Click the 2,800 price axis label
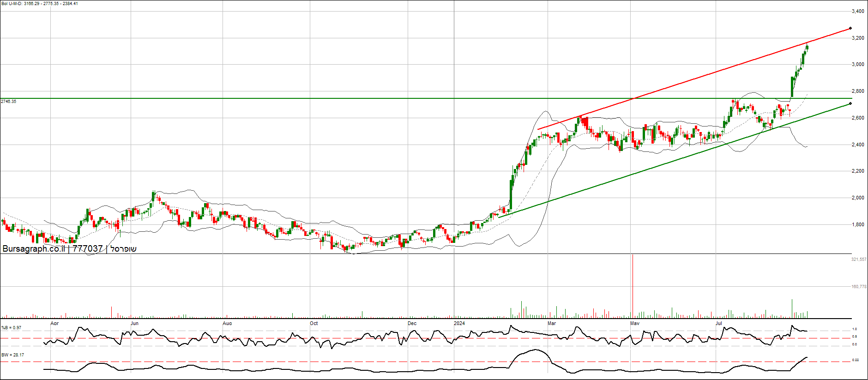The width and height of the screenshot is (868, 380). pos(858,91)
